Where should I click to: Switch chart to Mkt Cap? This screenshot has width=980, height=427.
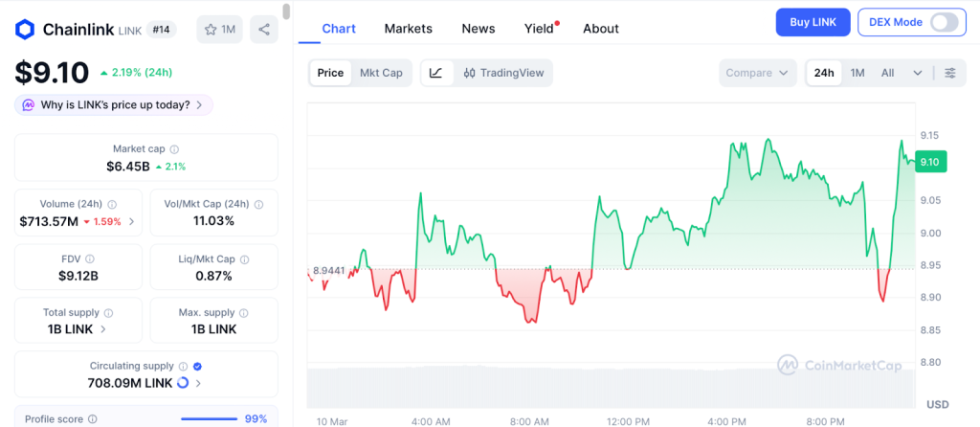(x=381, y=73)
